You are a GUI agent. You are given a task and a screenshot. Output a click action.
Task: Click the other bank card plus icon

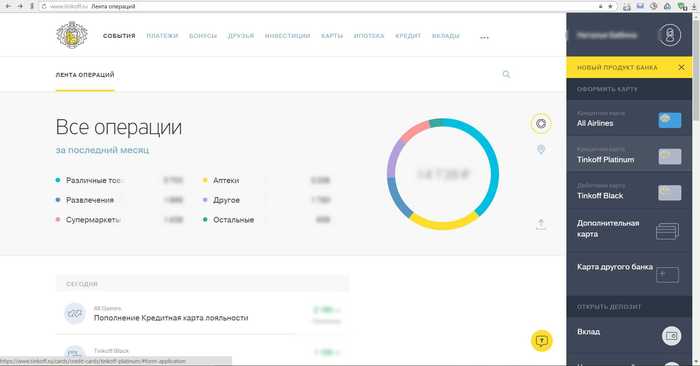point(668,274)
